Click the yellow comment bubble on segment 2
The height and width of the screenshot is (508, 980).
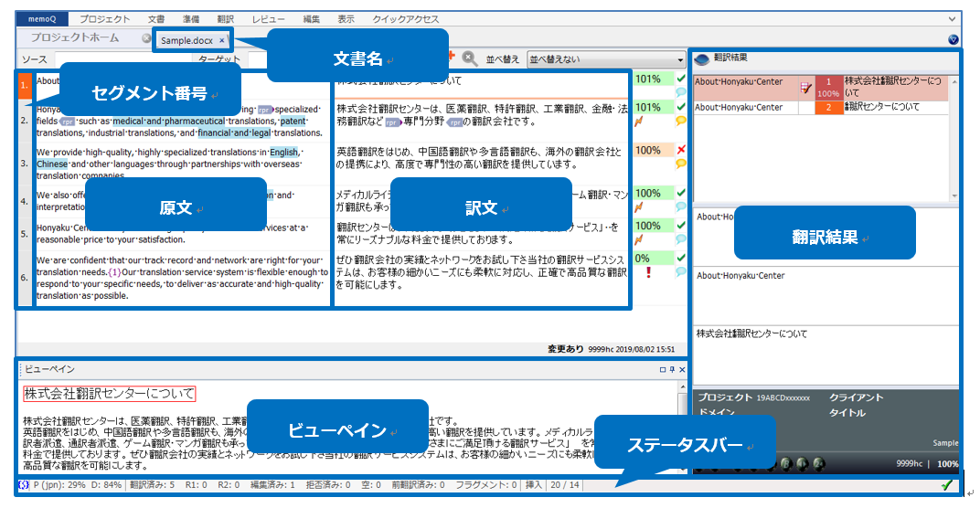[680, 121]
